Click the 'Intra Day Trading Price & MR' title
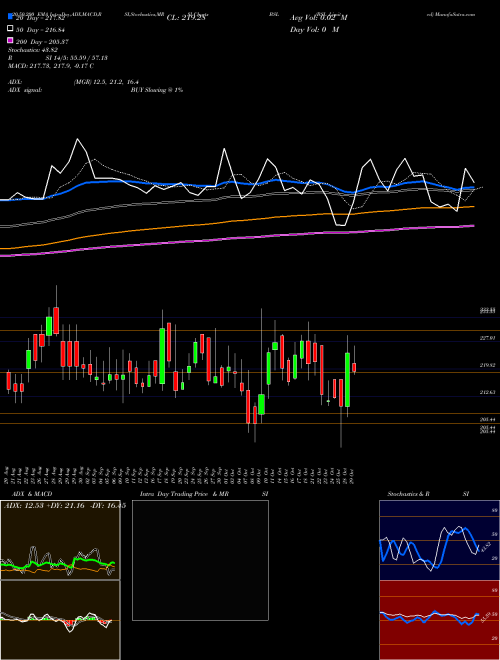This screenshot has width=500, height=660. coord(184,494)
